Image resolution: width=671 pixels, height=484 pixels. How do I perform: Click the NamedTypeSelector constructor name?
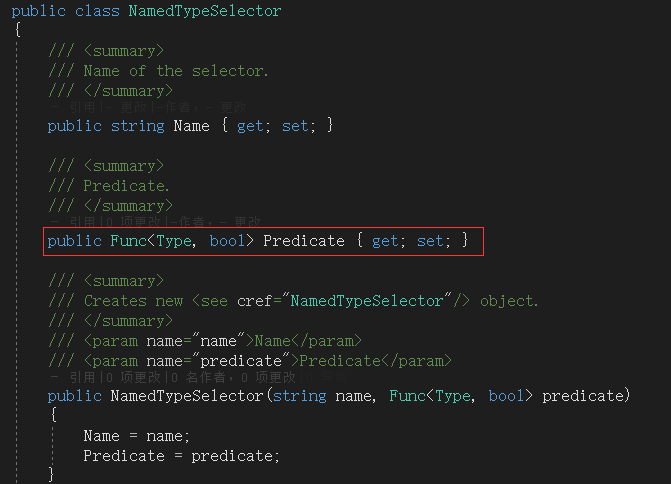[187, 396]
